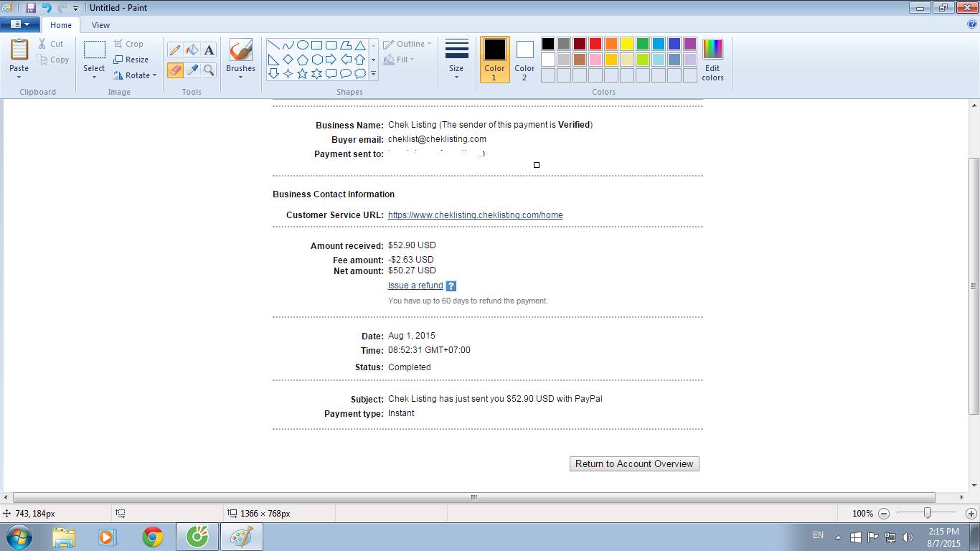The image size is (980, 551).
Task: Use the Magnifier tool
Action: coord(209,70)
